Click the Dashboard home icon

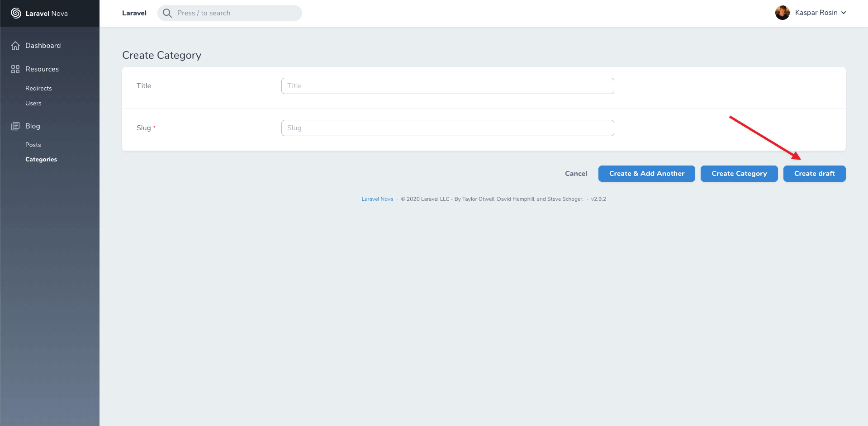15,46
